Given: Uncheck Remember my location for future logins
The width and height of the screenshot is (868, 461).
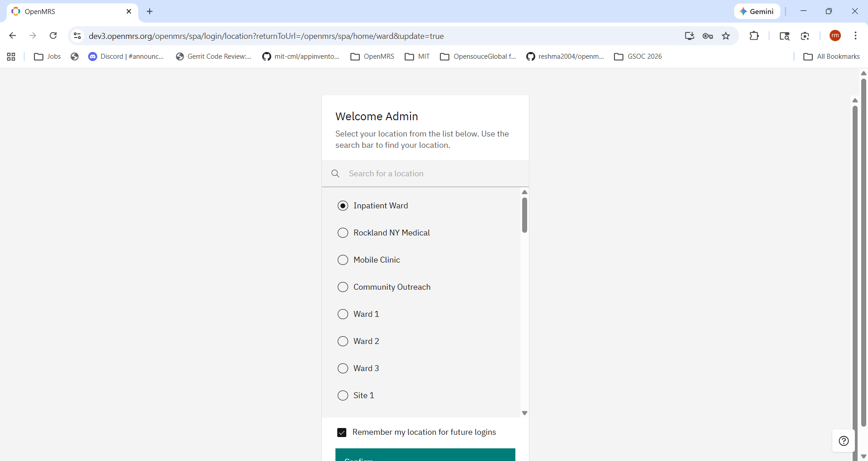Looking at the screenshot, I should pyautogui.click(x=342, y=433).
